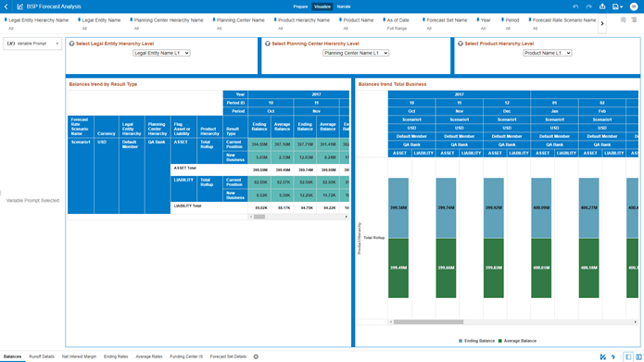The image size is (644, 362).
Task: Click 'LIABILITY Total' row label
Action: coord(187,206)
